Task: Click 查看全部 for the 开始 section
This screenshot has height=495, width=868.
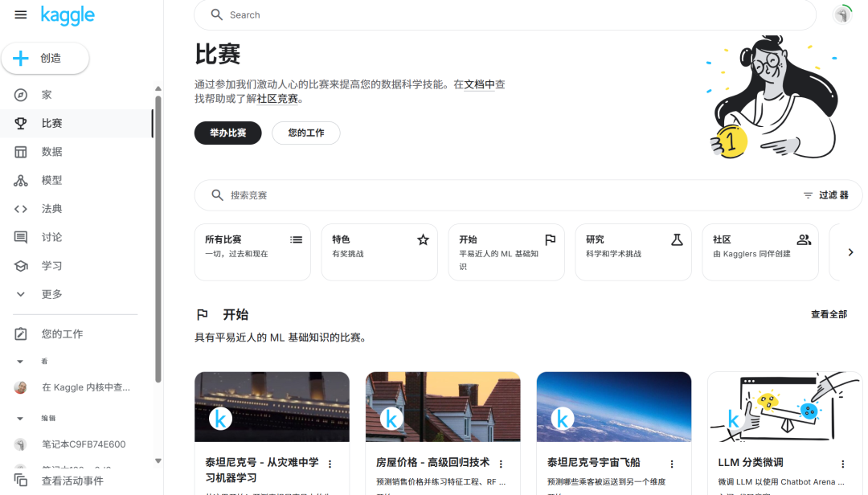Action: point(829,314)
